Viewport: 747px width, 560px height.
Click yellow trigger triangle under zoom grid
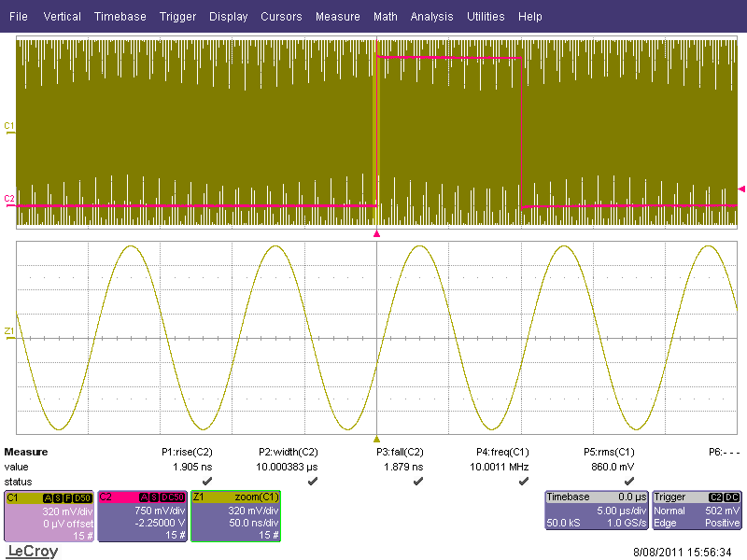pos(376,439)
